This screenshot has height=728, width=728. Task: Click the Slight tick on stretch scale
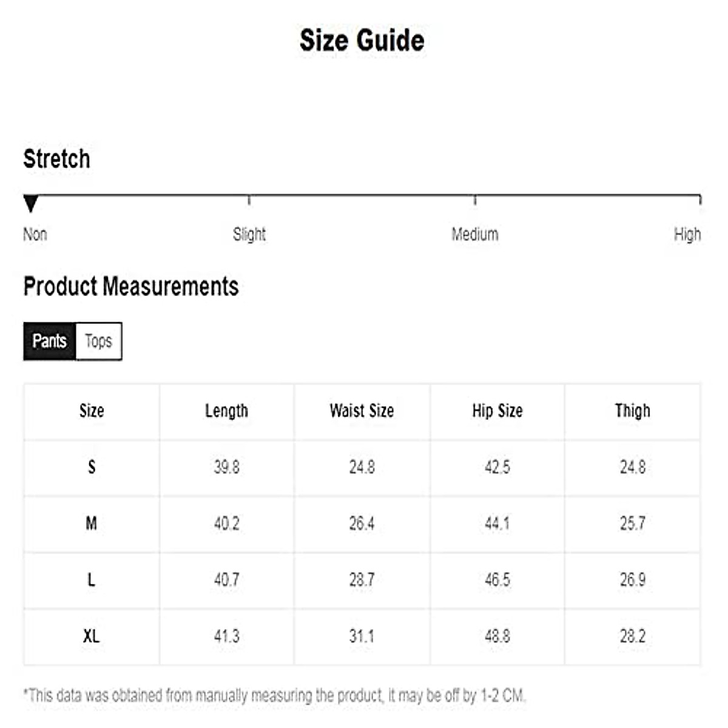pyautogui.click(x=249, y=200)
